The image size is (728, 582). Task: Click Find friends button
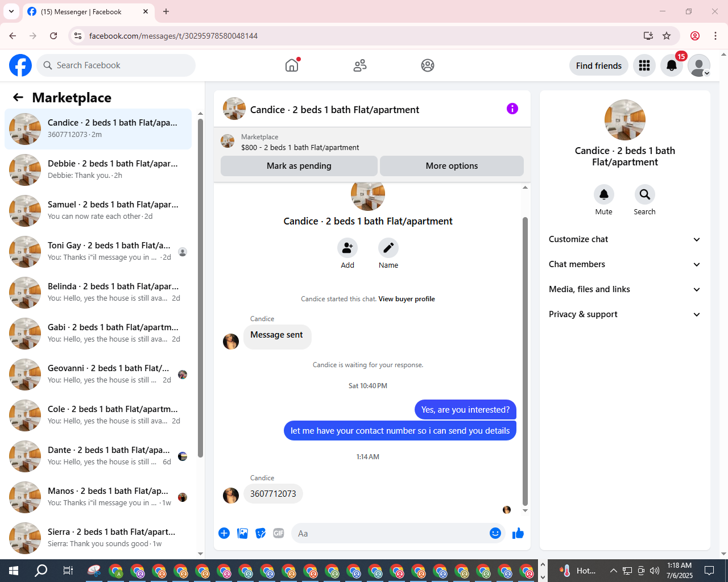tap(599, 65)
